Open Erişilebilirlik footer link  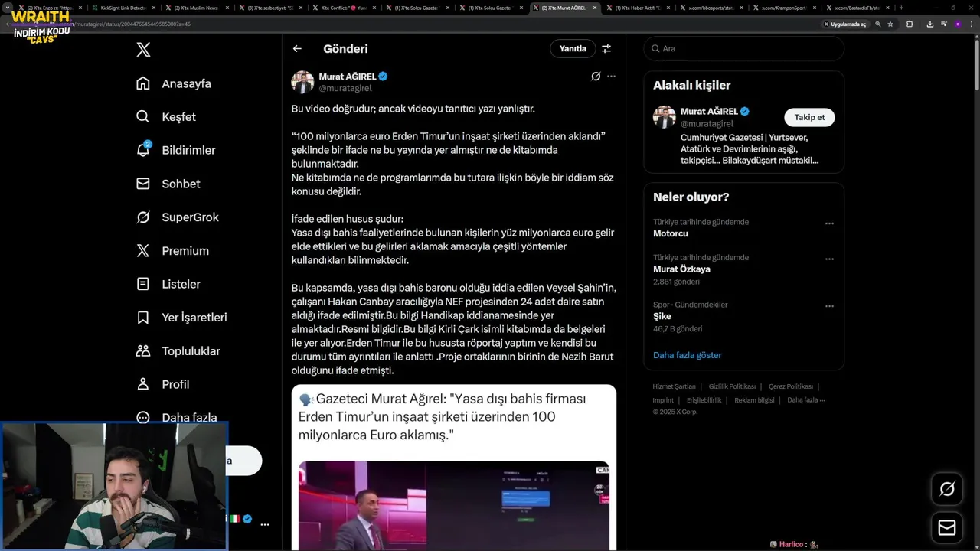[704, 400]
